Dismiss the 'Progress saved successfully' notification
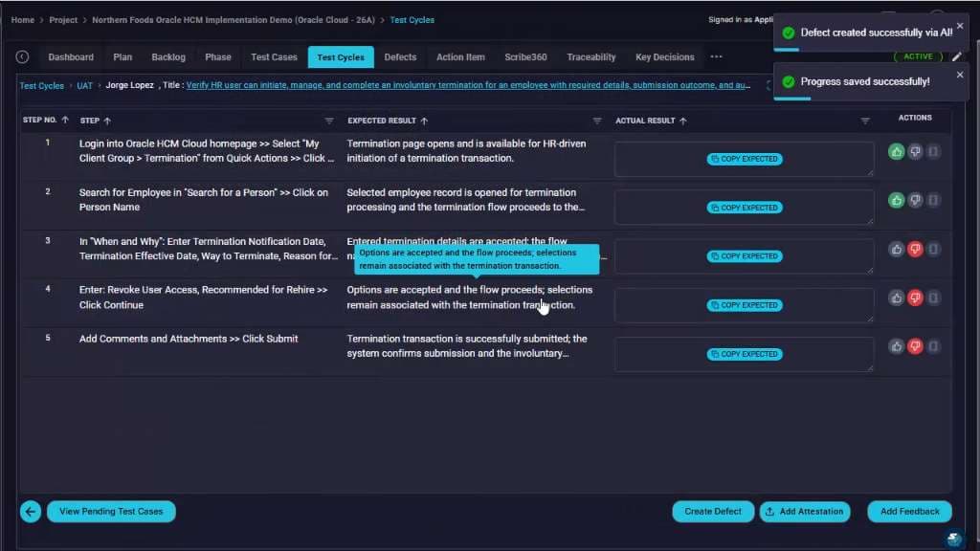 click(x=960, y=75)
